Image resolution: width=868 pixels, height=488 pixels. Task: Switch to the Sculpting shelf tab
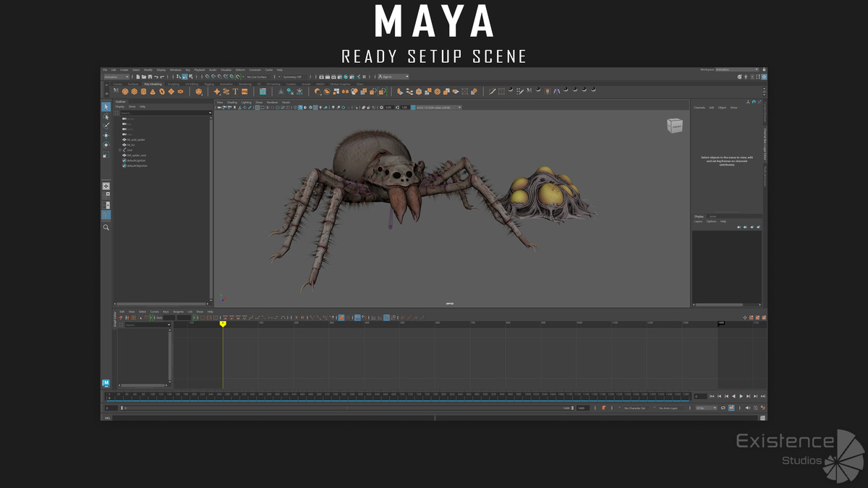click(174, 84)
